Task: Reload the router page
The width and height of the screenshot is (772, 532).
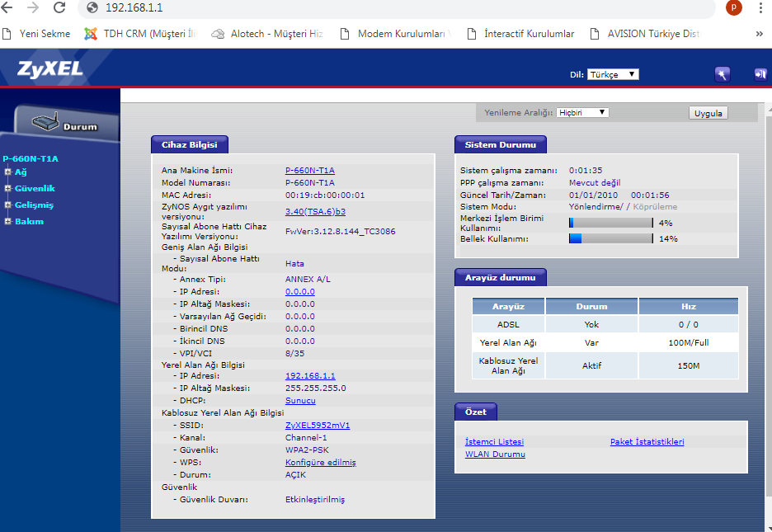Action: (59, 7)
